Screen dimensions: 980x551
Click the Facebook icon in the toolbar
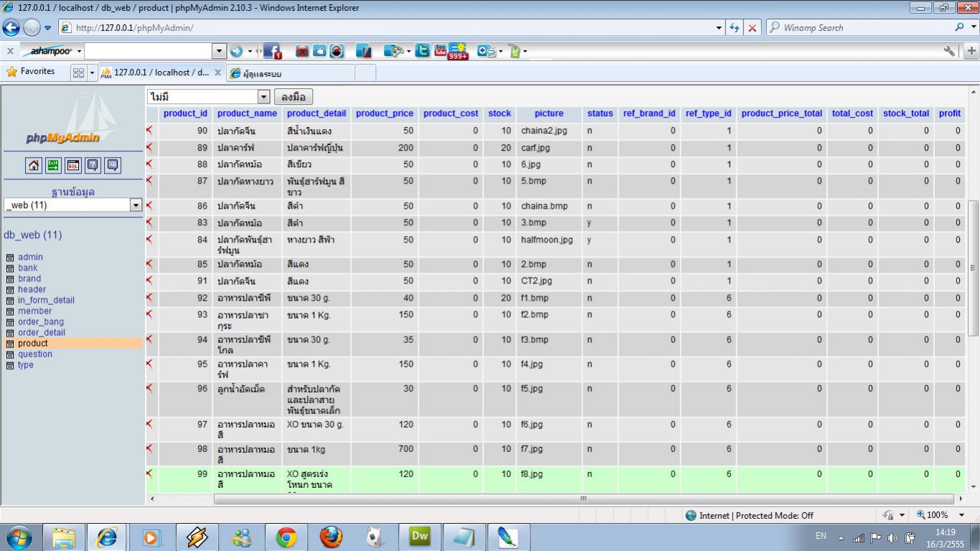pyautogui.click(x=272, y=51)
